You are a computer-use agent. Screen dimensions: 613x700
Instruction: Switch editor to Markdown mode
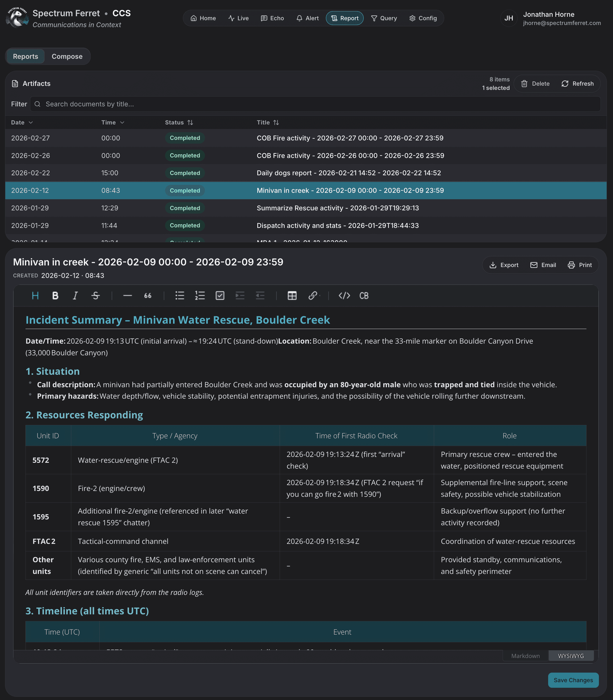(x=526, y=656)
